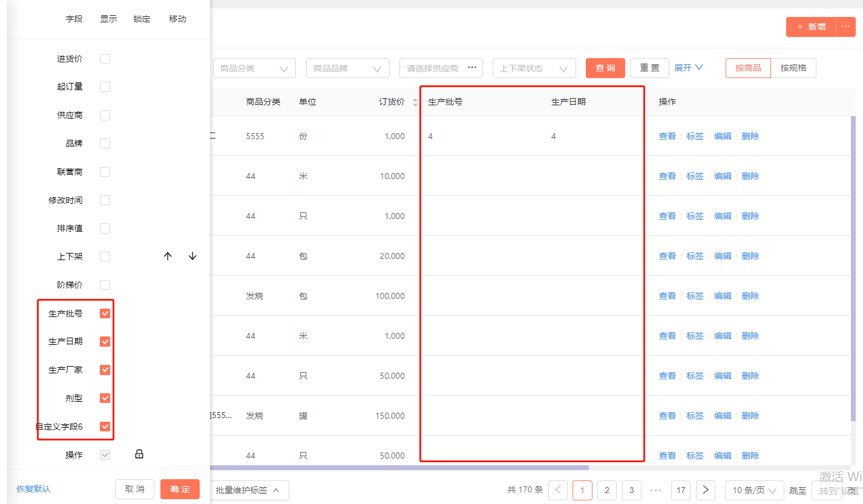Uncheck the 生产批号 display checkbox
The height and width of the screenshot is (504, 863).
point(105,313)
